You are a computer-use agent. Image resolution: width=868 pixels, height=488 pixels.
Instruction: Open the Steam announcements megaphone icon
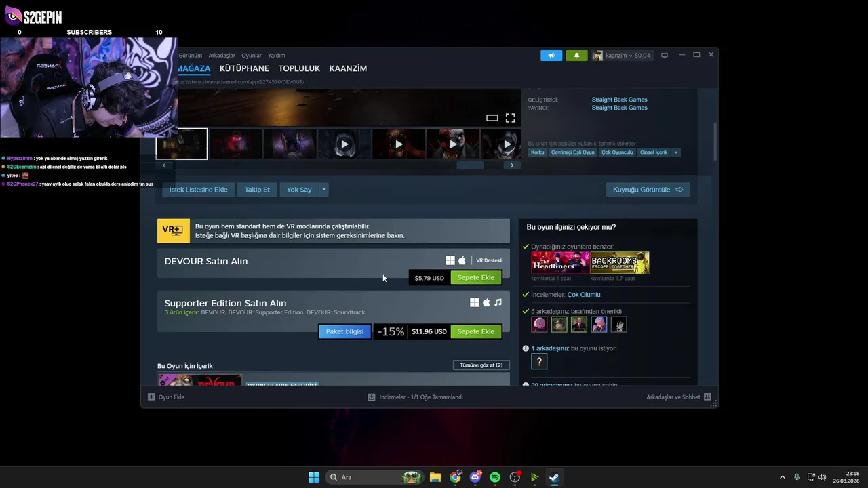click(x=551, y=56)
